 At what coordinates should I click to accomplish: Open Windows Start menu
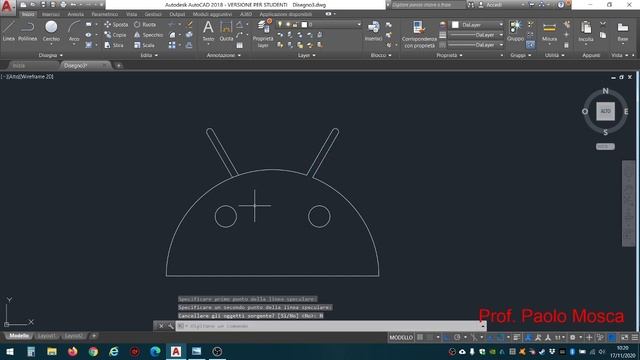click(x=10, y=351)
